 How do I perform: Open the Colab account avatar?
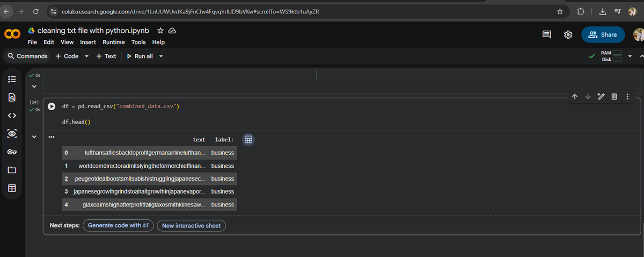click(x=638, y=34)
